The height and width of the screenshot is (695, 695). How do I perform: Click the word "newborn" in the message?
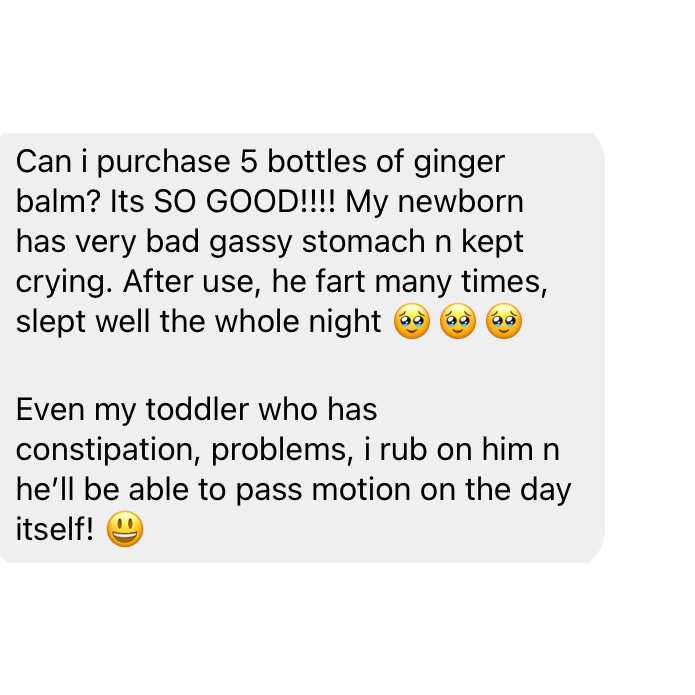point(461,202)
